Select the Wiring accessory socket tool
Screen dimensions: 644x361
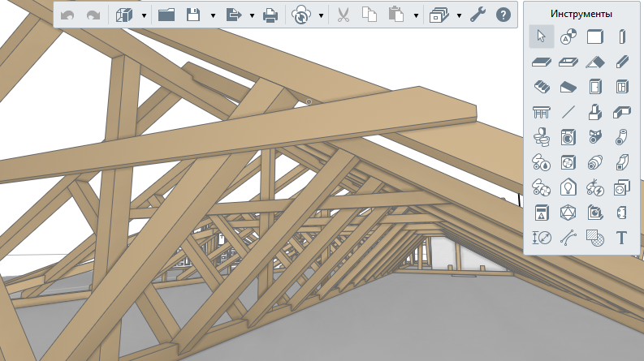tap(622, 187)
